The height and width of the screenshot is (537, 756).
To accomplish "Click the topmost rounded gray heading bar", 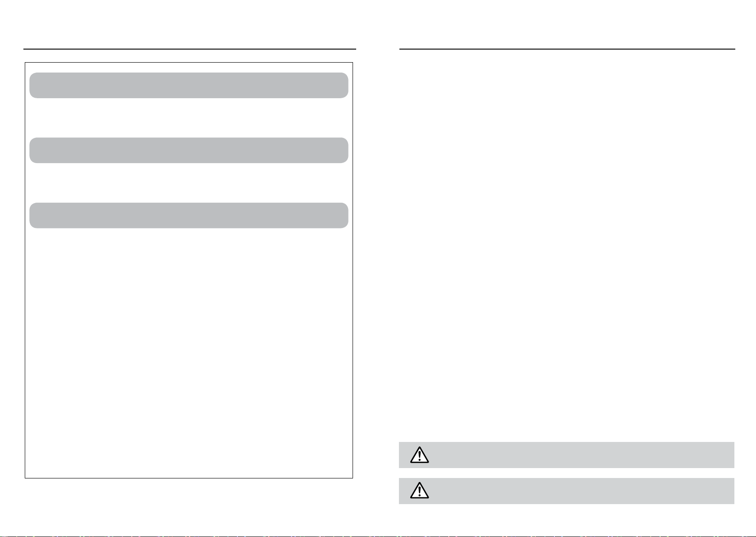I will tap(189, 85).
